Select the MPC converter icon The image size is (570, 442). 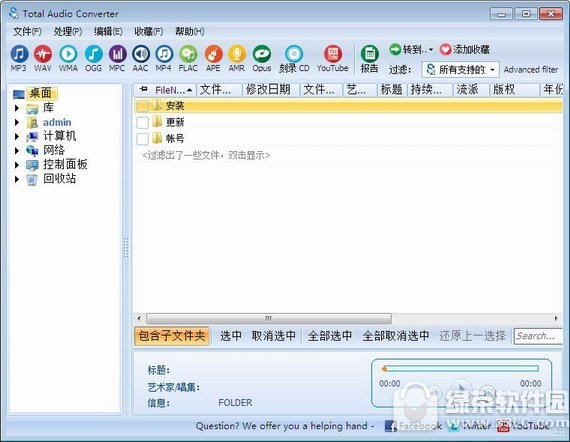pyautogui.click(x=117, y=58)
